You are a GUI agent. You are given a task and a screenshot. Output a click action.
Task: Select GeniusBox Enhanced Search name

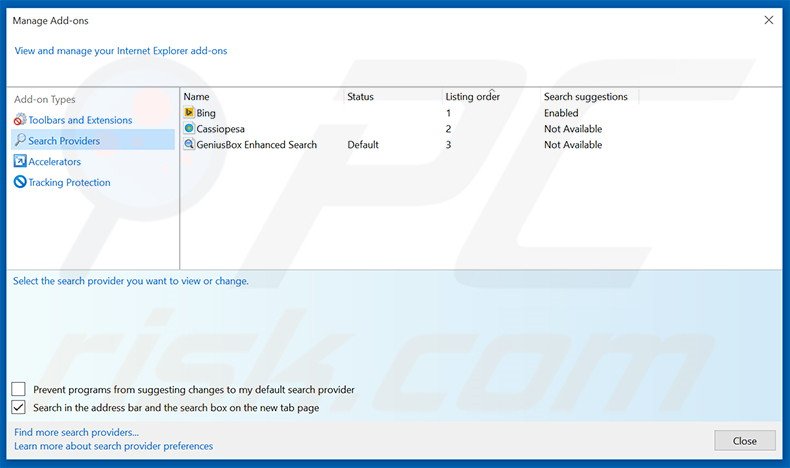(256, 145)
